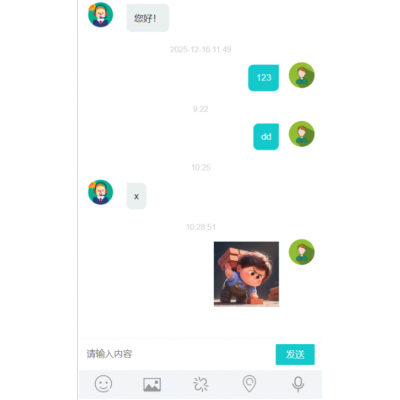
Task: Click the 您好! message bubble
Action: click(x=148, y=18)
